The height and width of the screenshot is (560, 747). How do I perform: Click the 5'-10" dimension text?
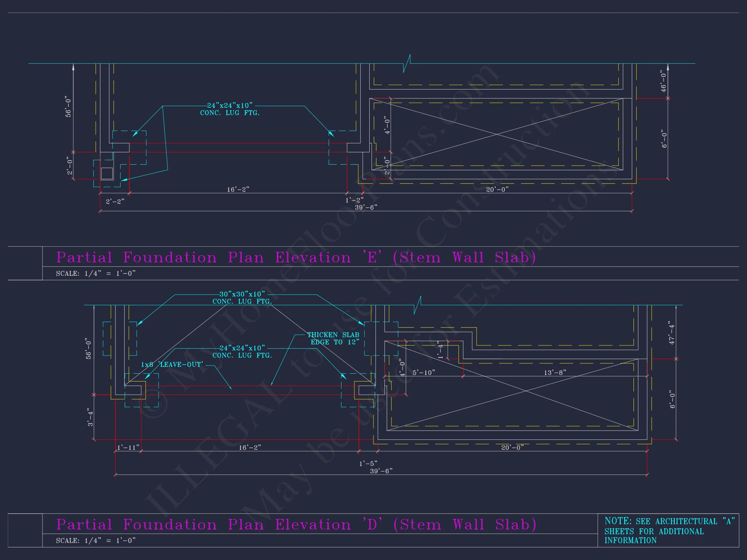point(424,372)
